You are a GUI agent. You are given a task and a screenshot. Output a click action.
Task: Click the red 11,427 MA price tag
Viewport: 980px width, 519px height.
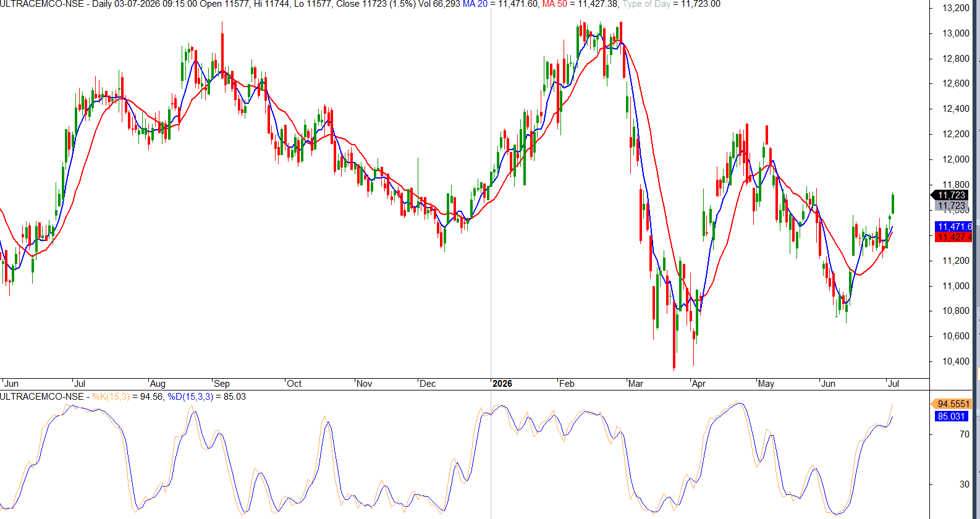[x=954, y=237]
